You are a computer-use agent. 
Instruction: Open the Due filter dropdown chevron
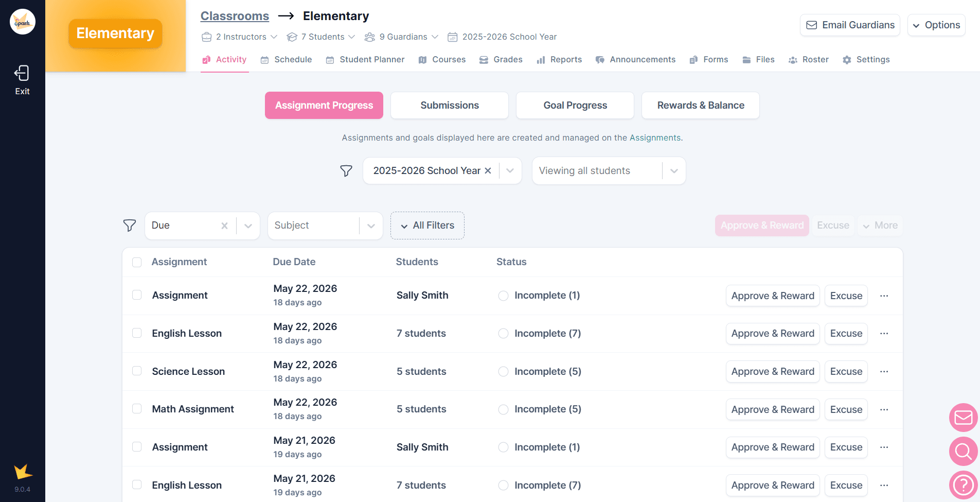pos(248,226)
